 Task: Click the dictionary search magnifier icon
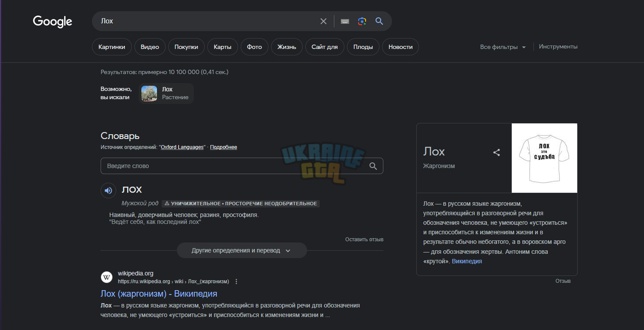pyautogui.click(x=373, y=166)
